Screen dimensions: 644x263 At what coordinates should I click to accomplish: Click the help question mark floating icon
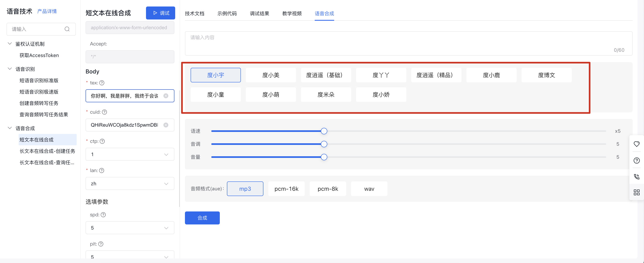point(636,160)
